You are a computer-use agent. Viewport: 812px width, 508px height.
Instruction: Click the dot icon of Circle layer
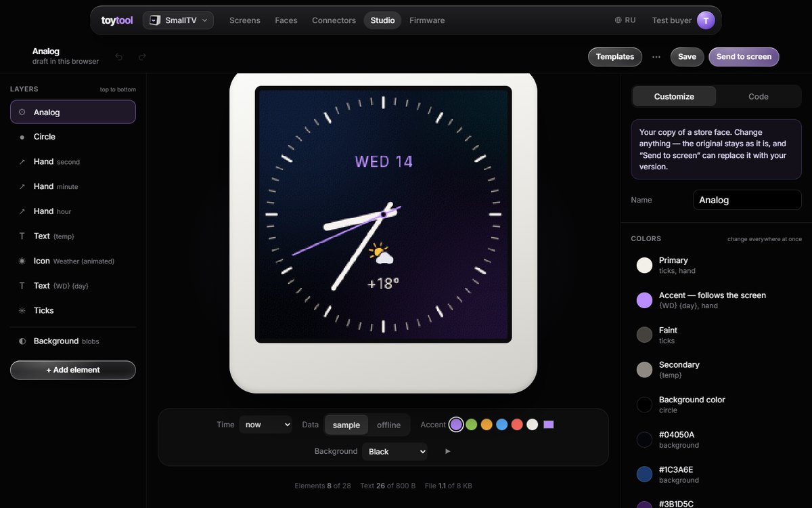22,137
